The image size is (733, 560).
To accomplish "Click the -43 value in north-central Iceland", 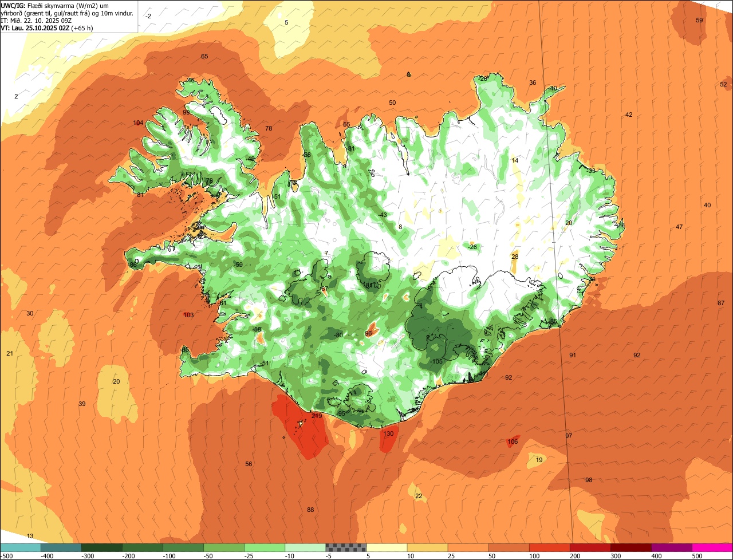I will point(383,215).
